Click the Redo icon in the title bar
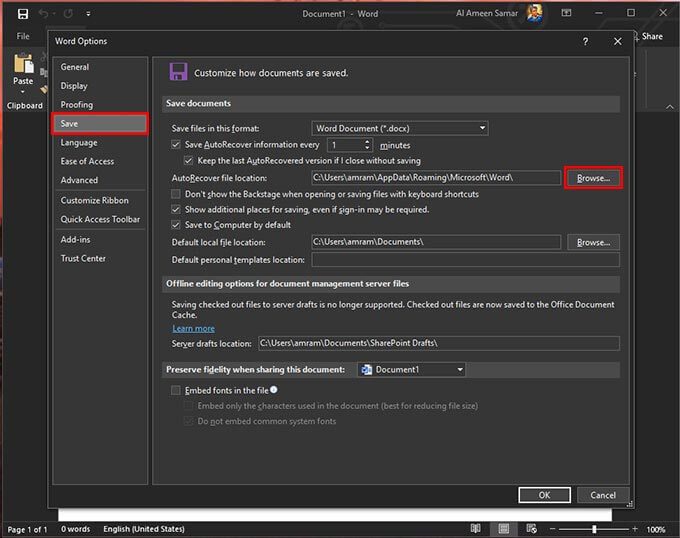The image size is (680, 538). click(68, 13)
